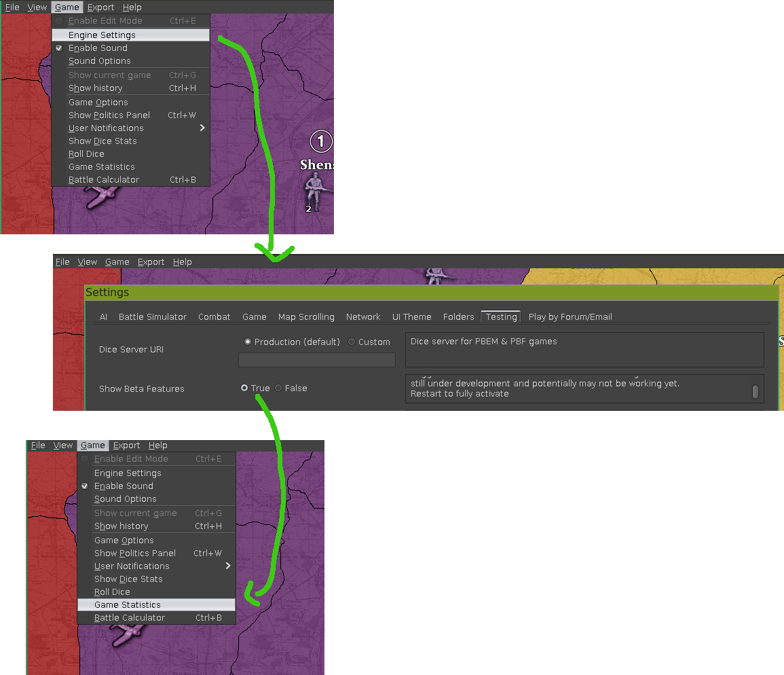Screen dimensions: 784x675
Task: Click the infantry unit beside the number 2
Action: point(316,188)
